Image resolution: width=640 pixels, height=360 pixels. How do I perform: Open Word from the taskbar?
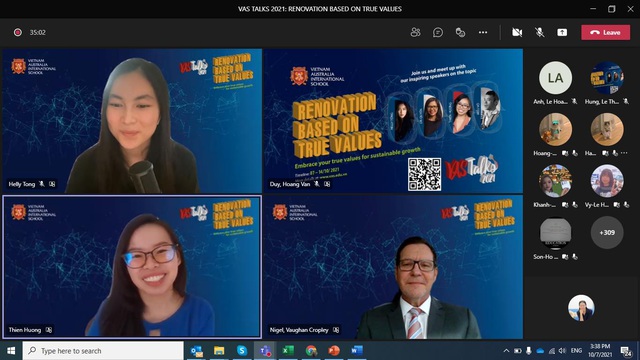[357, 351]
